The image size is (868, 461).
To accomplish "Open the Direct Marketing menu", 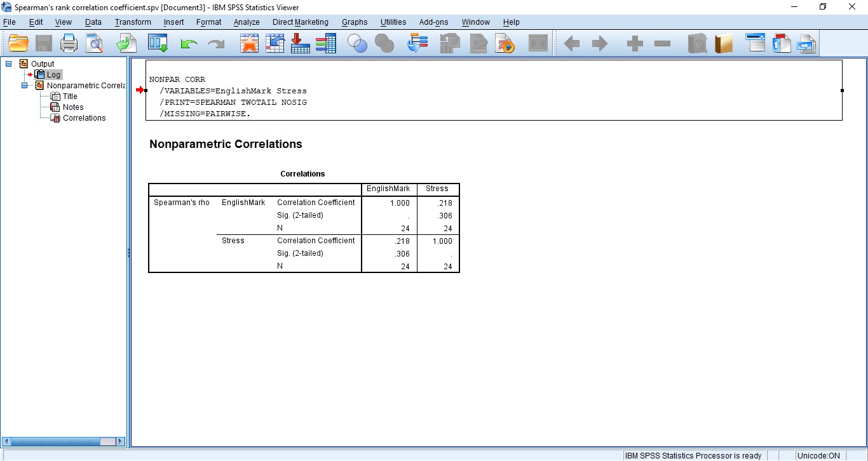I will click(301, 22).
